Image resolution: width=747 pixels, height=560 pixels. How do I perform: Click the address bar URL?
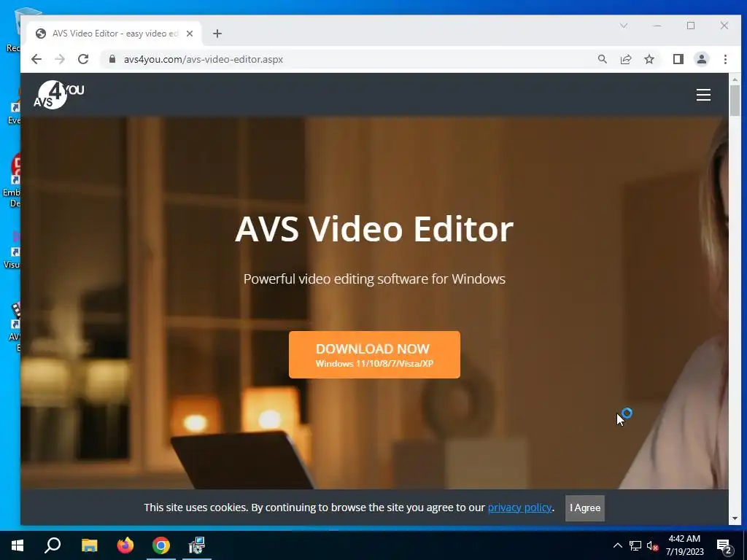pos(204,59)
